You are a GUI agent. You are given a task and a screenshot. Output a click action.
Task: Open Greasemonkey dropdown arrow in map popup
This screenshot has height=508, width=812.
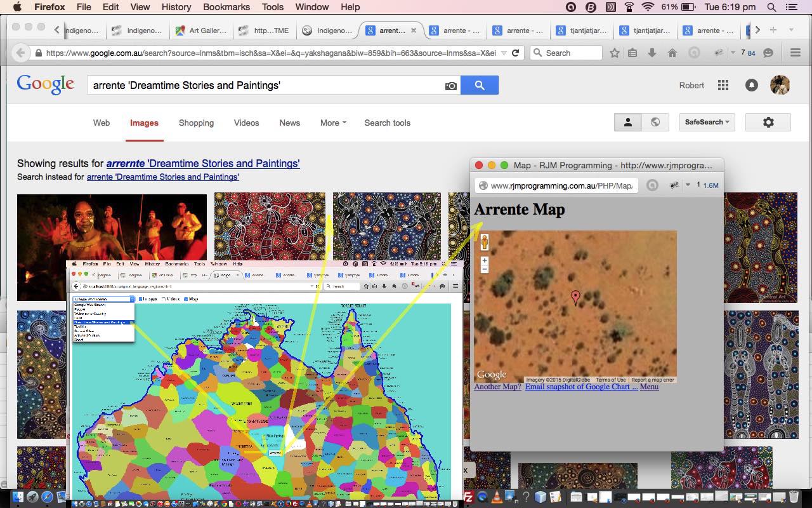tap(688, 185)
